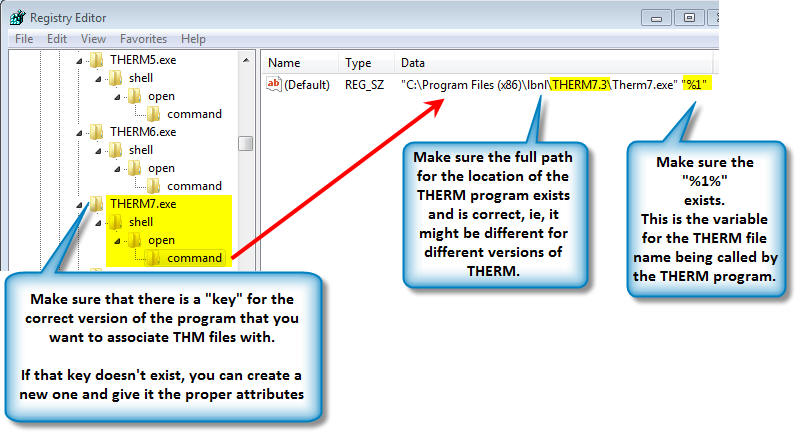Click the THERM5.exe folder icon
Viewport: 800px width, 436px height.
point(96,60)
